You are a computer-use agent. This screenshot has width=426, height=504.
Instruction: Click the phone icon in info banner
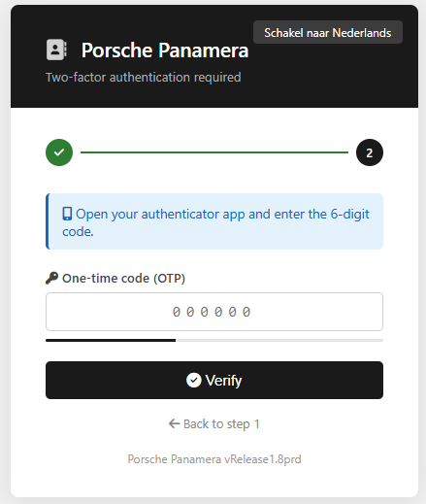(x=67, y=214)
